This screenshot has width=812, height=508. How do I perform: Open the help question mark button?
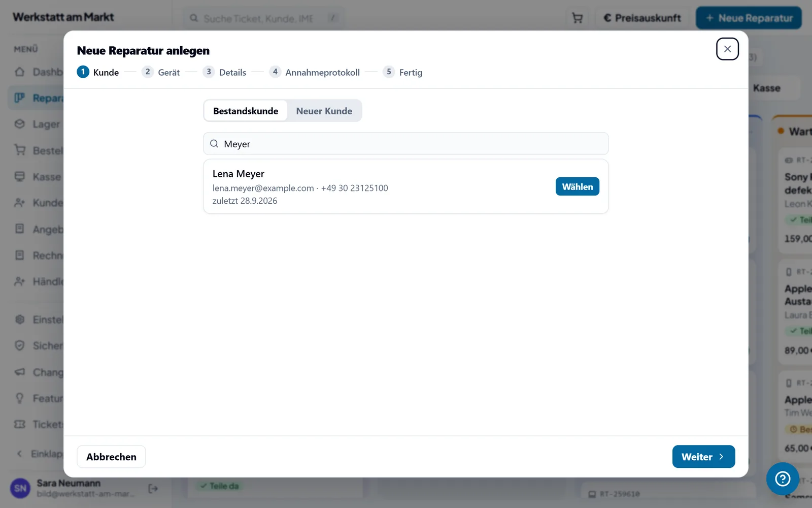click(x=783, y=479)
